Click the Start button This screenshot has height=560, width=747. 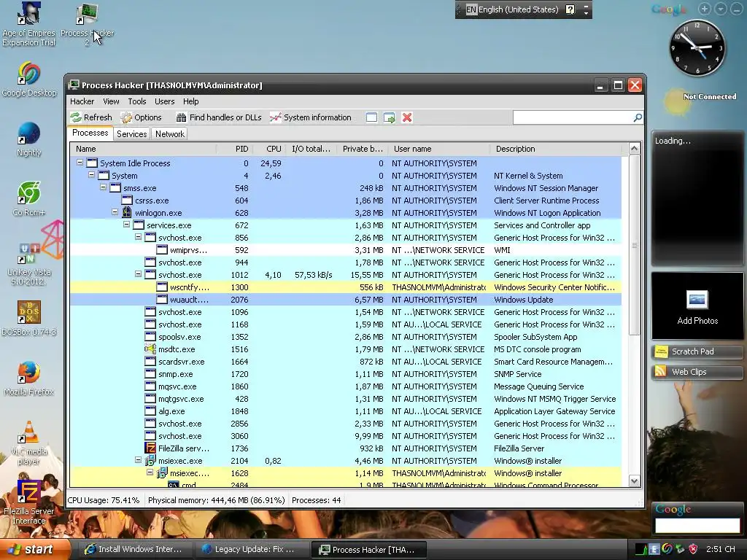[34, 550]
